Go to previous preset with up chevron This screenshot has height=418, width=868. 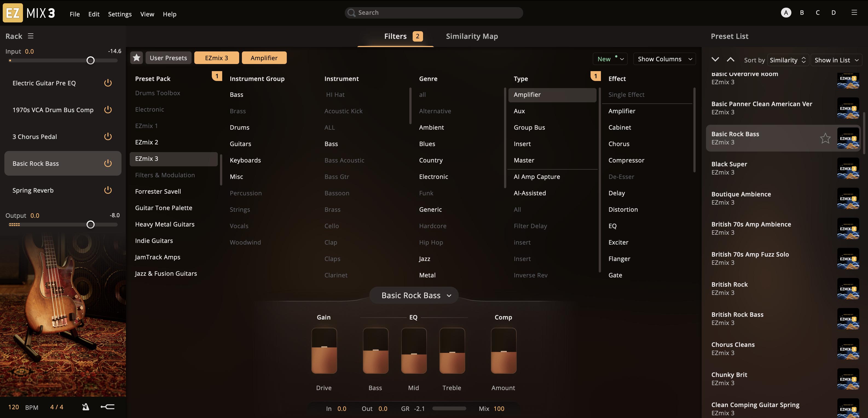(x=730, y=60)
